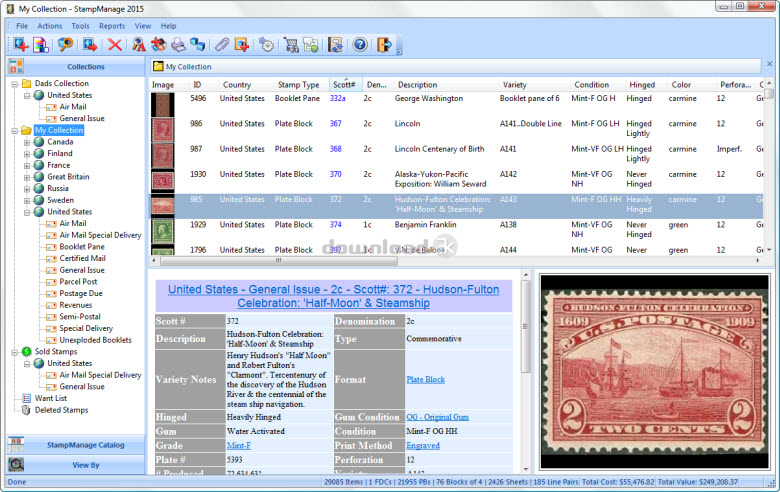Screen dimensions: 780x492
Task: Click the paperclip attachment icon
Action: tap(222, 45)
